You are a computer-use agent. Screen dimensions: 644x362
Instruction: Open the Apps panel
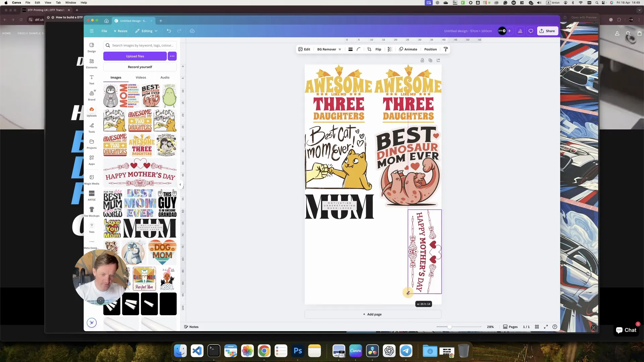point(92,160)
